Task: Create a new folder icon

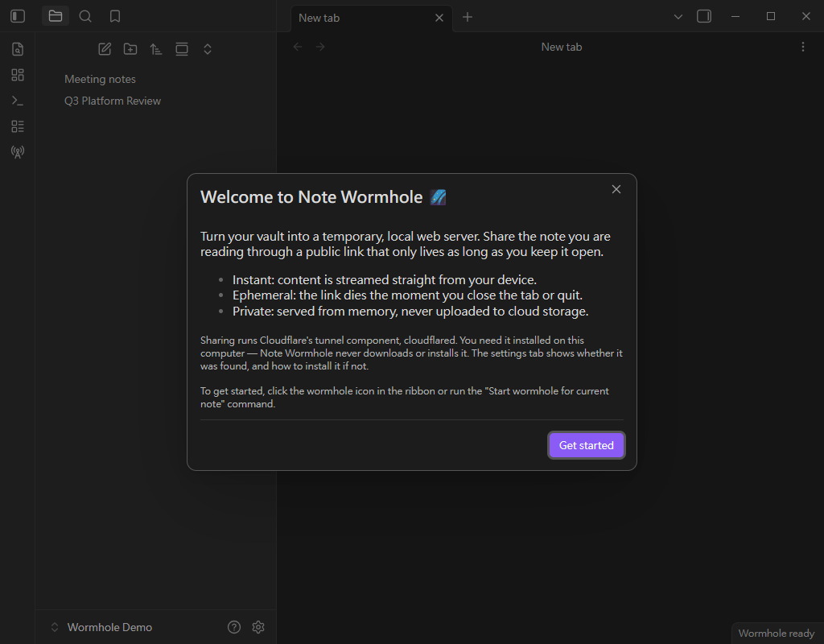Action: (x=130, y=49)
